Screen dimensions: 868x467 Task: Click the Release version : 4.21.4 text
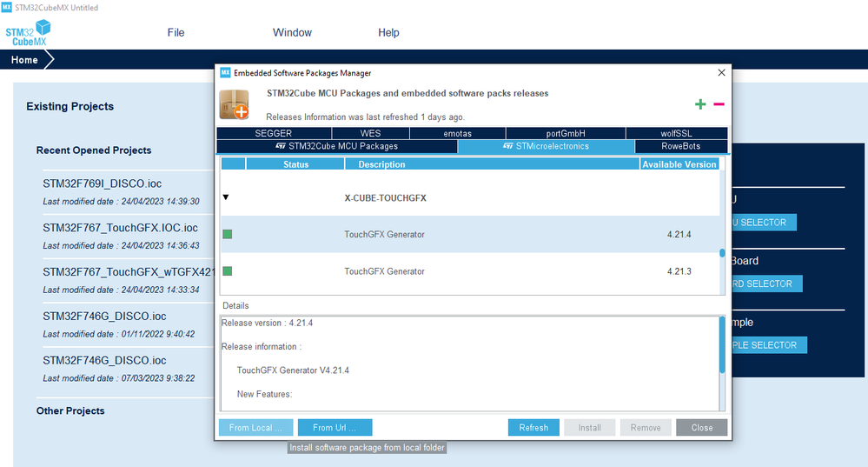pyautogui.click(x=268, y=323)
